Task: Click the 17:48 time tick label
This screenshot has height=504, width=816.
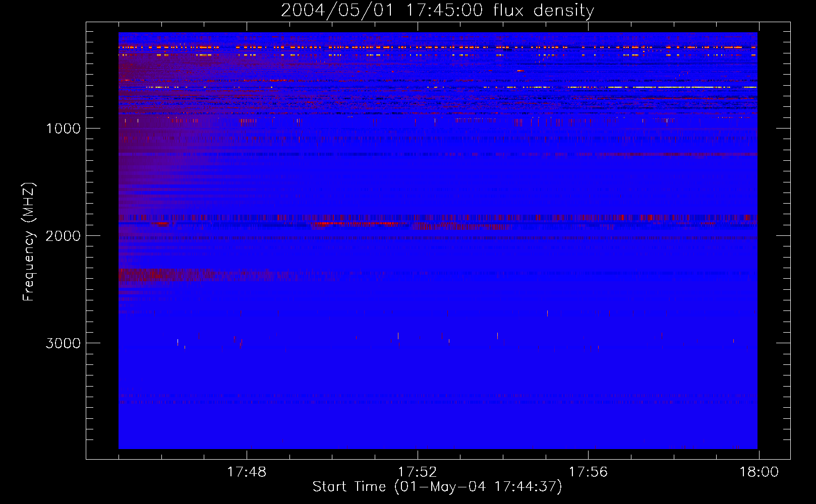Action: click(x=247, y=472)
